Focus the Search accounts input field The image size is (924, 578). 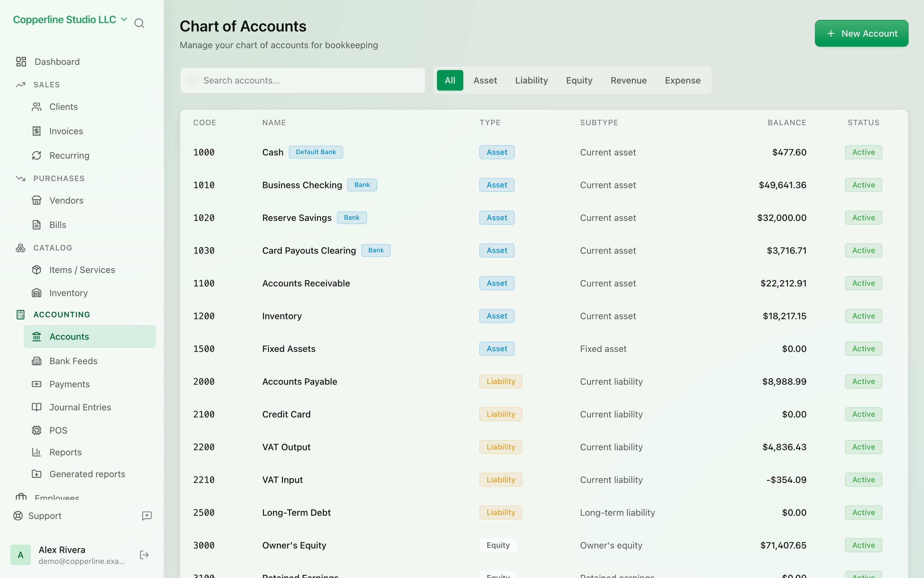[x=303, y=80]
